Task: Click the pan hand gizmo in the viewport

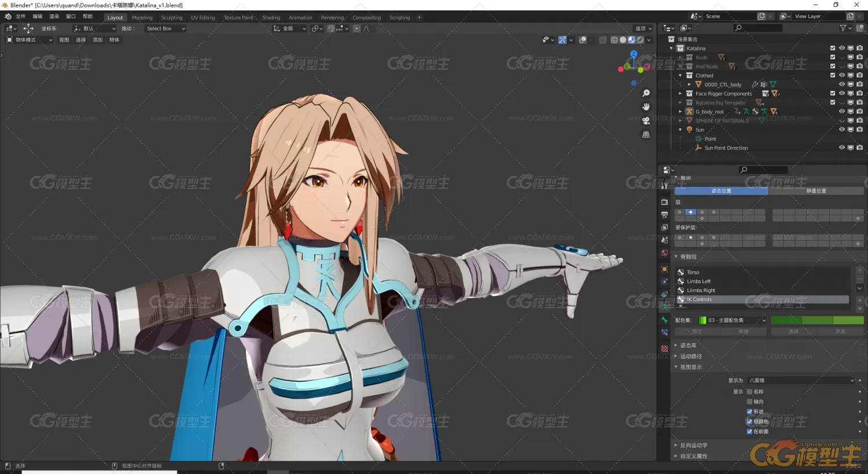Action: (646, 106)
